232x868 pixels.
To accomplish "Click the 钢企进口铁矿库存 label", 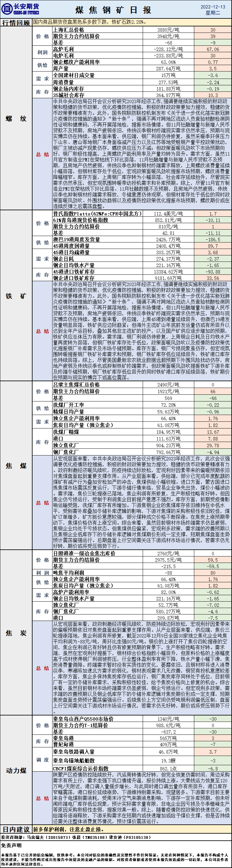I will [x=73, y=278].
